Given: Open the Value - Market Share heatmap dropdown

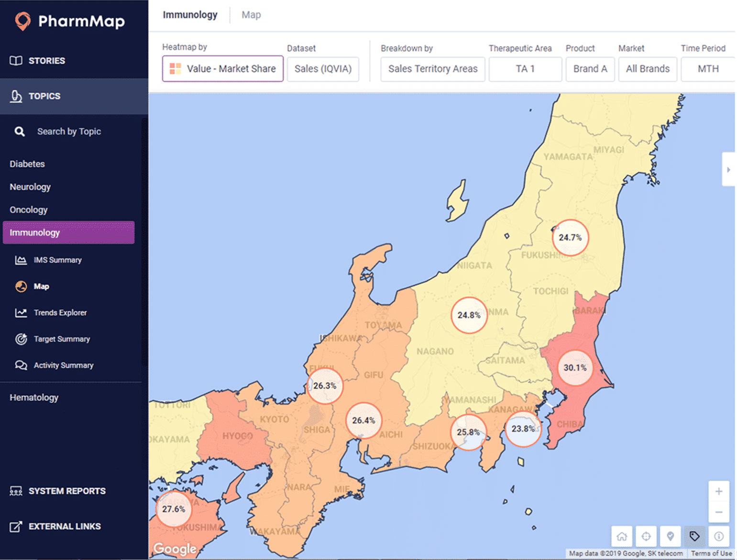Looking at the screenshot, I should point(223,69).
